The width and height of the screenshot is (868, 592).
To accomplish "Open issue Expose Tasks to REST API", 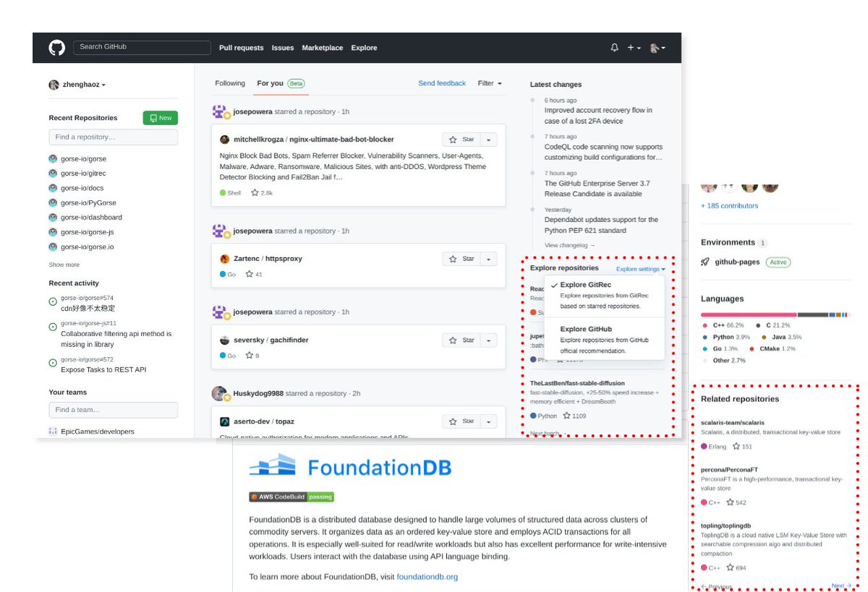I will click(x=103, y=369).
